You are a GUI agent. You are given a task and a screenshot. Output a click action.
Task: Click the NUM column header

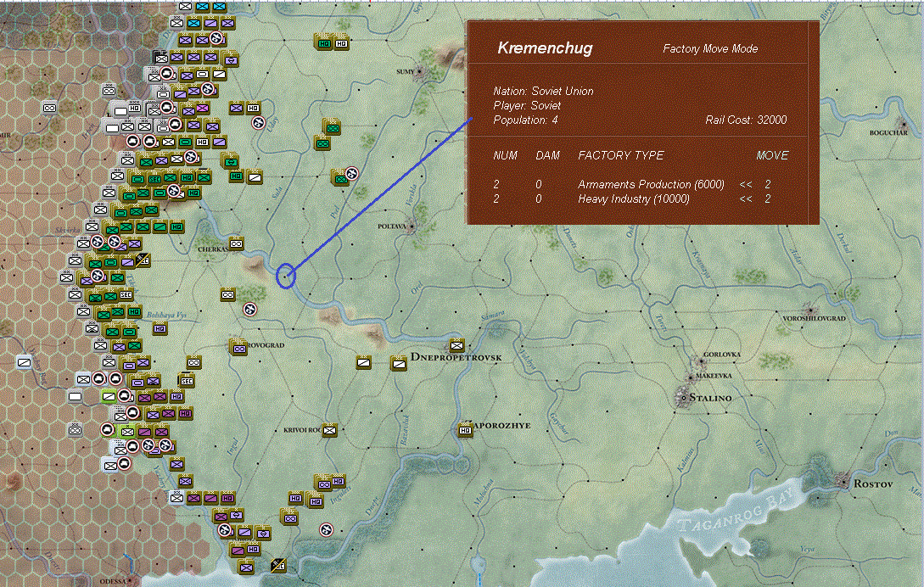click(x=505, y=155)
